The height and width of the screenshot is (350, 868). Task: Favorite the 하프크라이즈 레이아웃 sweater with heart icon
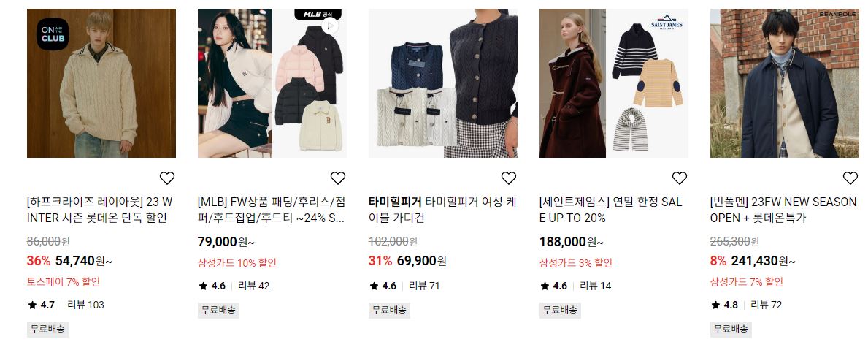[x=167, y=178]
